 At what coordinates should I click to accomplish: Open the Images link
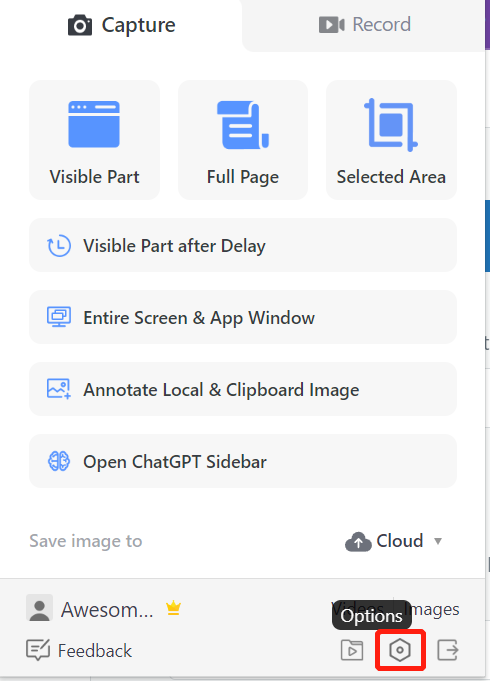pos(432,609)
